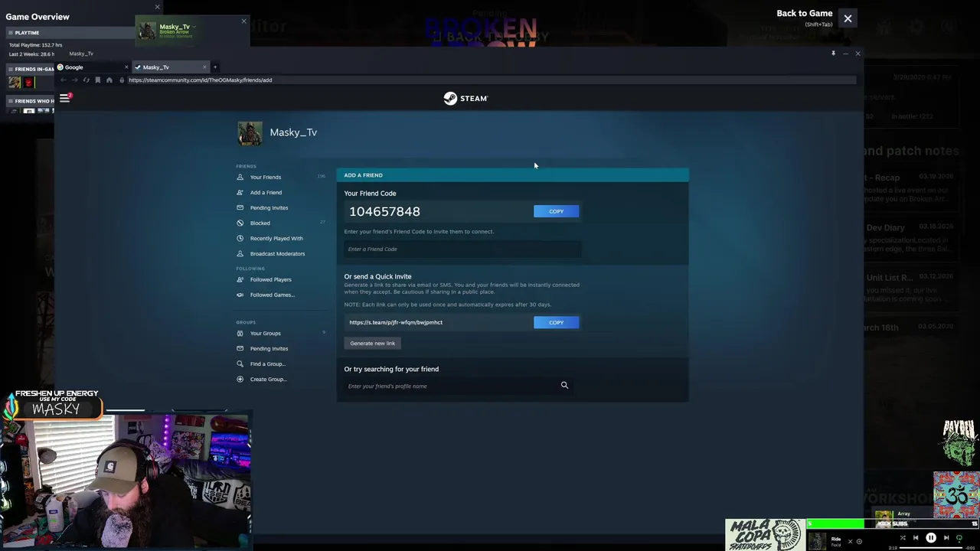This screenshot has height=551, width=980.
Task: Open the hamburger menu with notification badge
Action: 65,98
